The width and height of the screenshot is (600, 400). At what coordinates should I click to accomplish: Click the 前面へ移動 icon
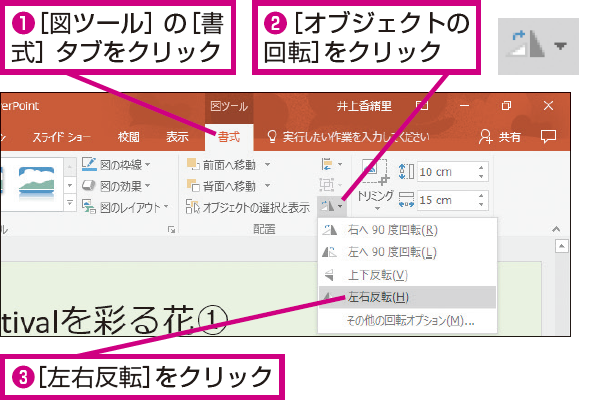(x=193, y=164)
